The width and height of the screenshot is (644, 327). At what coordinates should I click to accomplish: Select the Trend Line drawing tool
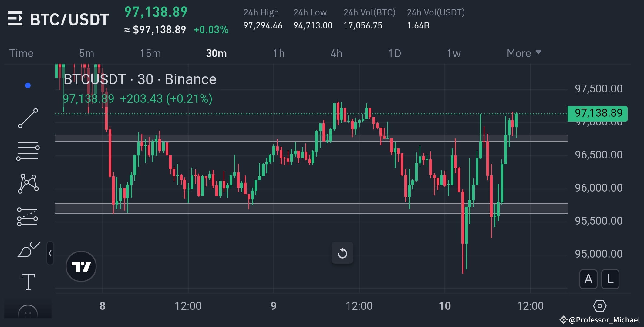[x=29, y=118]
